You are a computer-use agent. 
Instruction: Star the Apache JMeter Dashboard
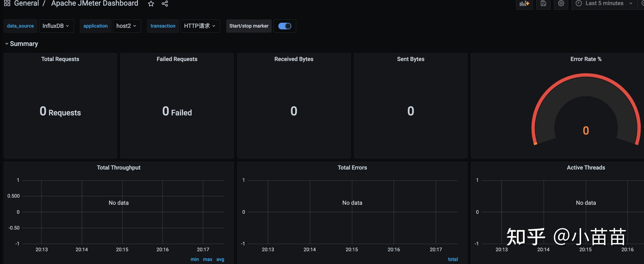coord(151,4)
